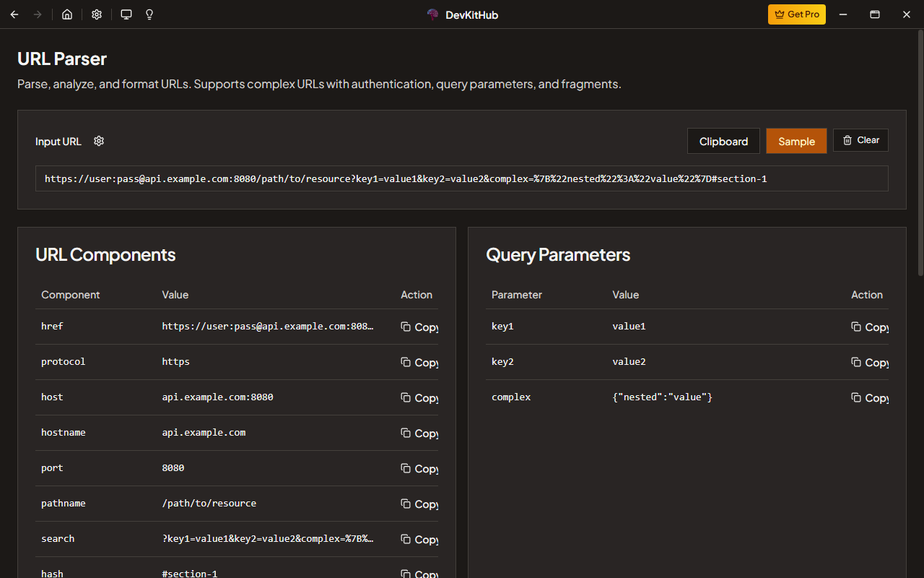Viewport: 924px width, 578px height.
Task: Click the 'https' protocol value
Action: [175, 362]
